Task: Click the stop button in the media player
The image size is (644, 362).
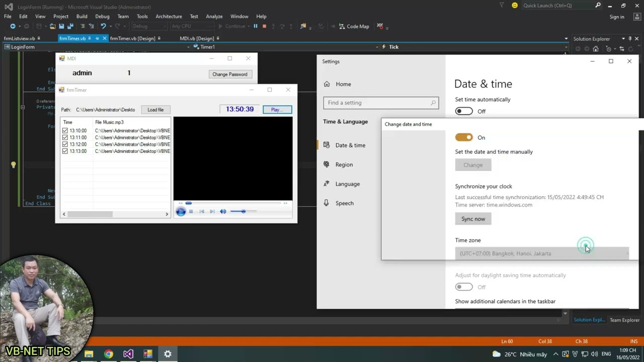Action: click(x=191, y=211)
